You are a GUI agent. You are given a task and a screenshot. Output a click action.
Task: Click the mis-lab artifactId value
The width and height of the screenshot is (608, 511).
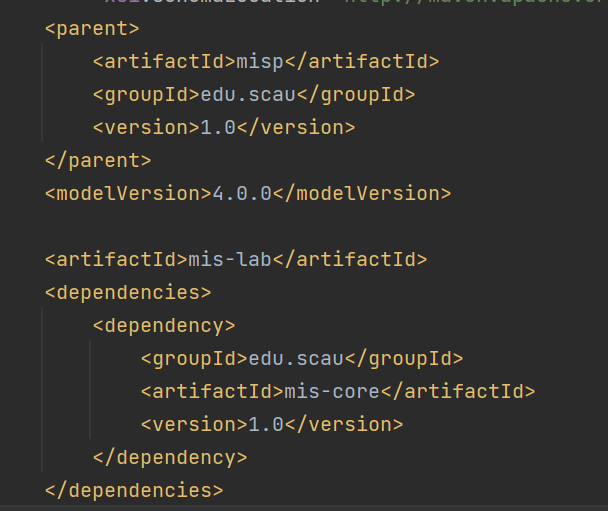point(230,259)
